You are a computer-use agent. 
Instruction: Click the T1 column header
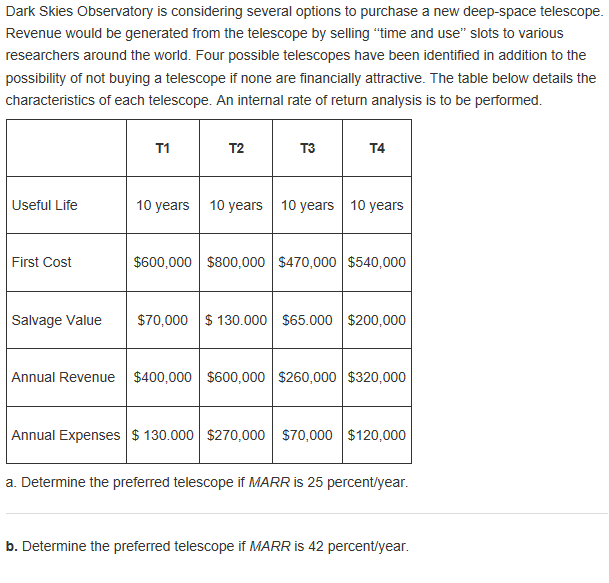(x=163, y=148)
